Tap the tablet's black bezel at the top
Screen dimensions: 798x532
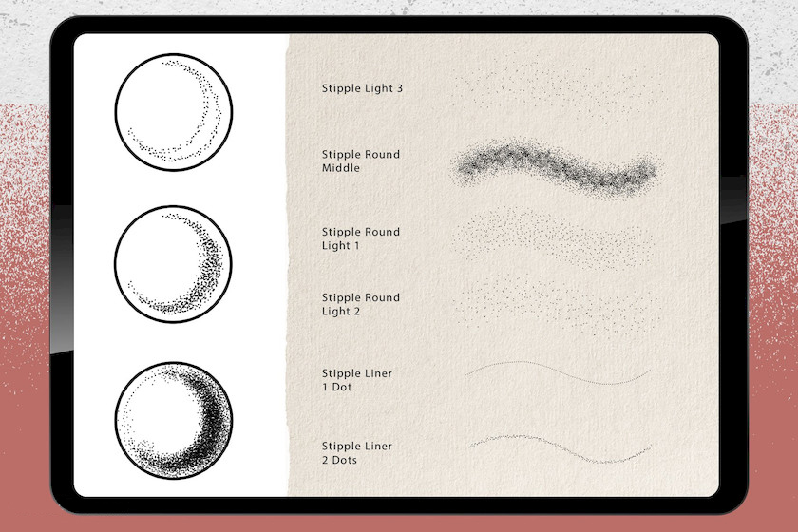[399, 25]
